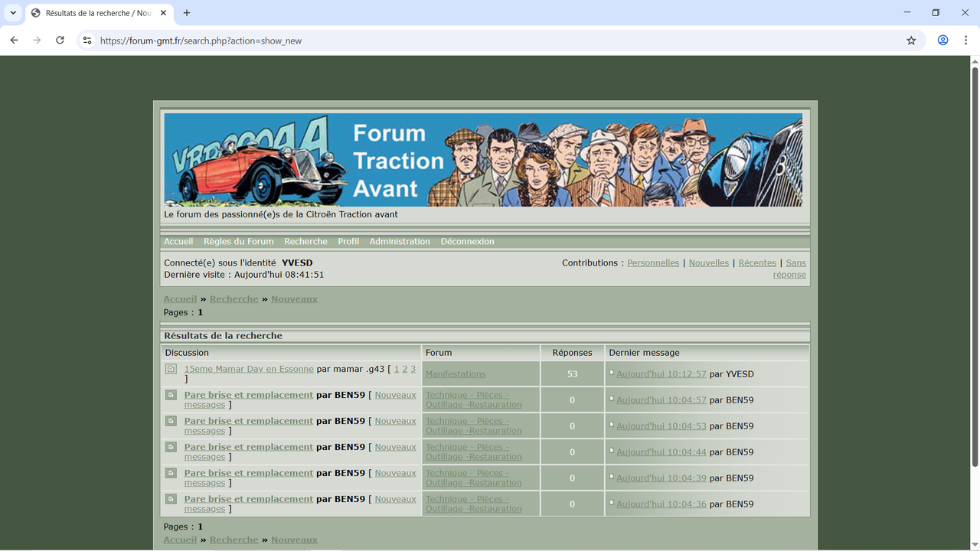Open the Chrome profile icon
Screen dimensions: 980x551
943,41
